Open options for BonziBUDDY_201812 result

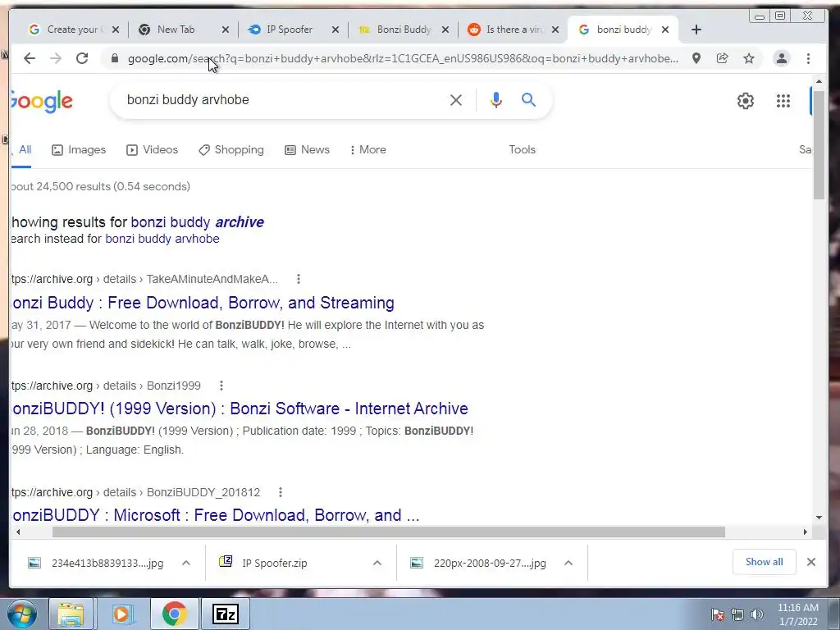(281, 492)
